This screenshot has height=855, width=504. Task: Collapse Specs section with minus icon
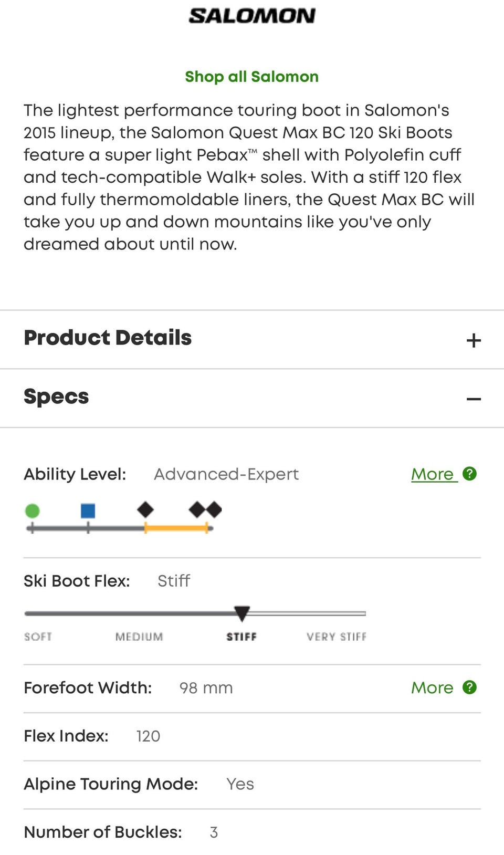pos(473,399)
